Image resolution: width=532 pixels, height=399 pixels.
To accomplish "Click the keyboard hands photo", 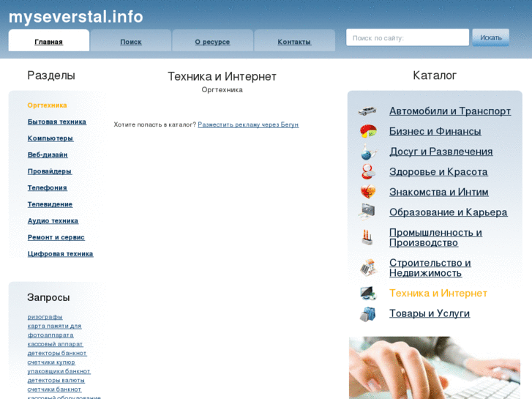I will coord(435,368).
